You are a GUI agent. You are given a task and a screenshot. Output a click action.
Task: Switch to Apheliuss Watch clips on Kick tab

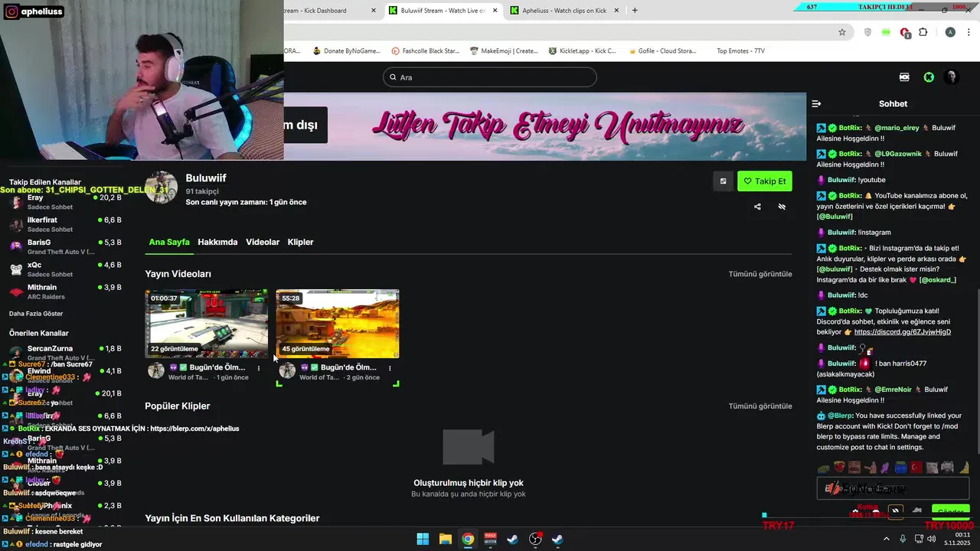pyautogui.click(x=565, y=11)
